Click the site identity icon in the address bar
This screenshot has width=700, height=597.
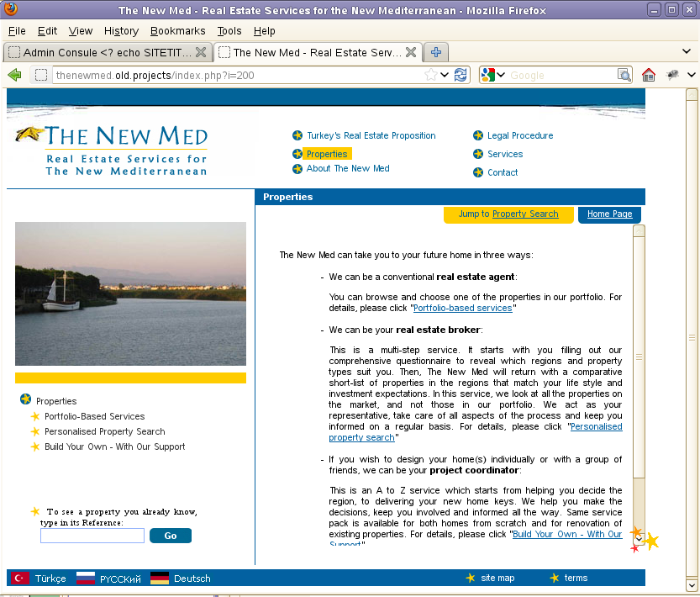pyautogui.click(x=41, y=75)
